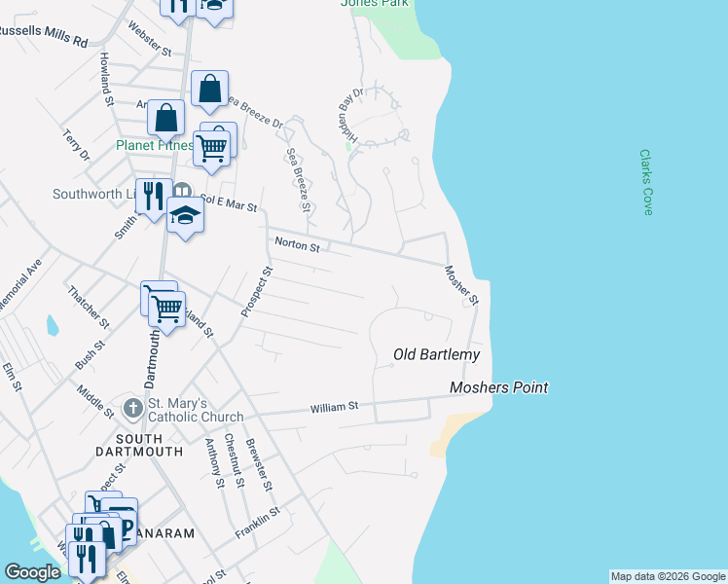Click the Franklin St label
The width and height of the screenshot is (728, 584).
258,524
